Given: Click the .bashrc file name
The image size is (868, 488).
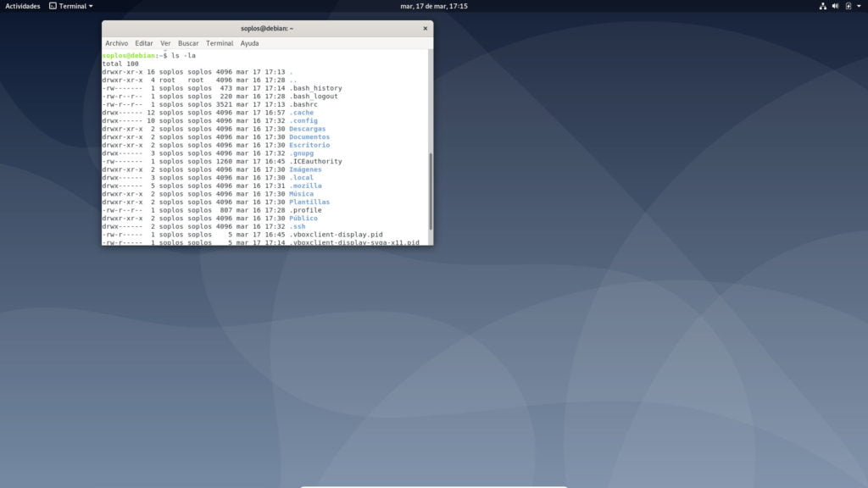Looking at the screenshot, I should (x=303, y=104).
